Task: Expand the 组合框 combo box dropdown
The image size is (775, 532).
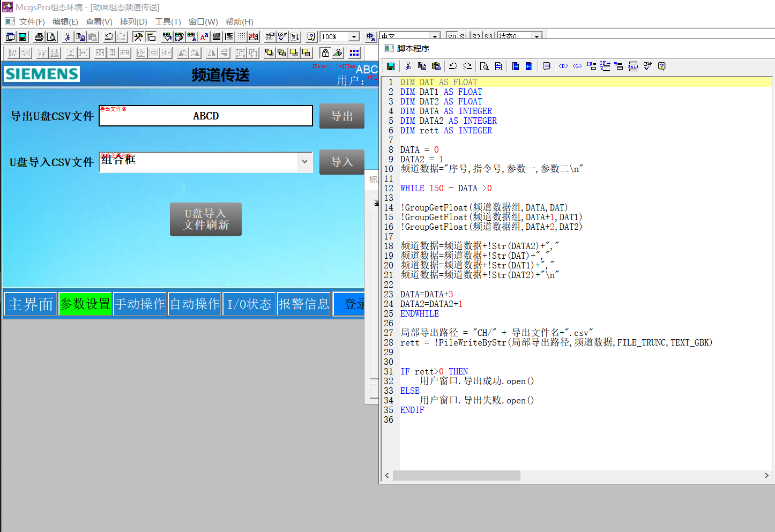Action: pos(304,162)
